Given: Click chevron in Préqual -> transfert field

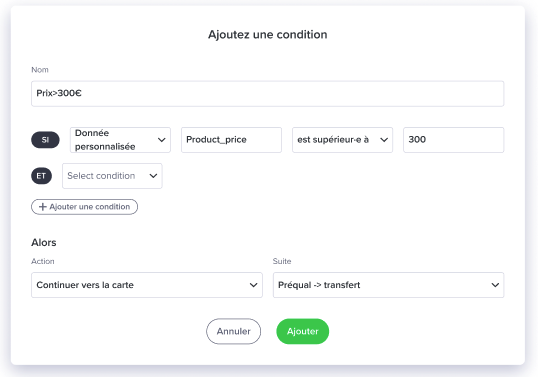Looking at the screenshot, I should coord(495,285).
